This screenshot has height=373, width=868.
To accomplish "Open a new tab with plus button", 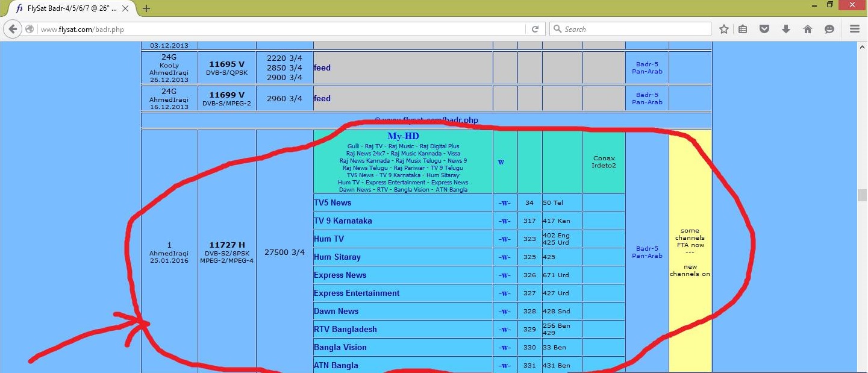I will tap(146, 8).
